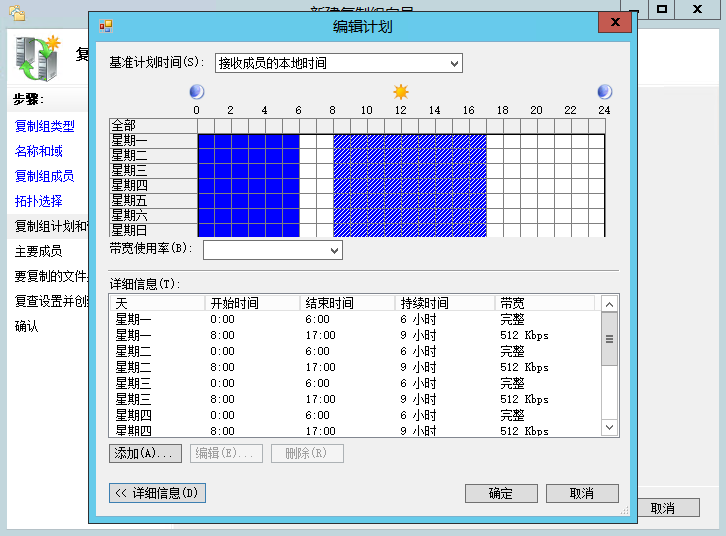726x536 pixels.
Task: Click the 星期日 empty cell at hour 20
Action: (546, 230)
